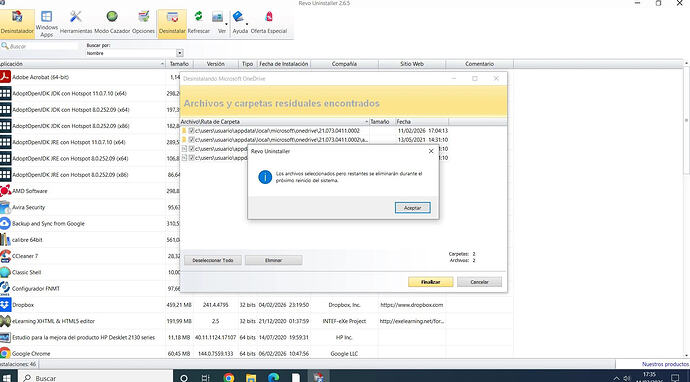Show hidden system tray icons
Image resolution: width=690 pixels, height=382 pixels.
tap(616, 378)
